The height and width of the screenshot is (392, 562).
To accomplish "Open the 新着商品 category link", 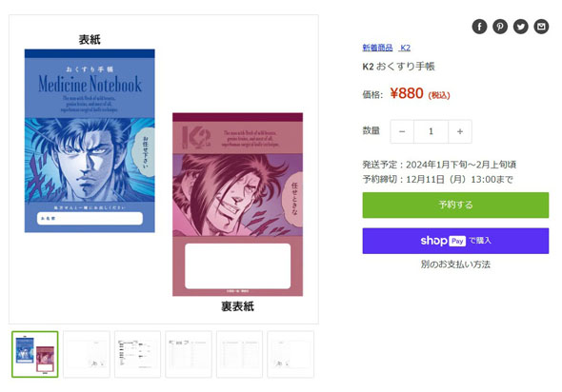I will click(377, 48).
